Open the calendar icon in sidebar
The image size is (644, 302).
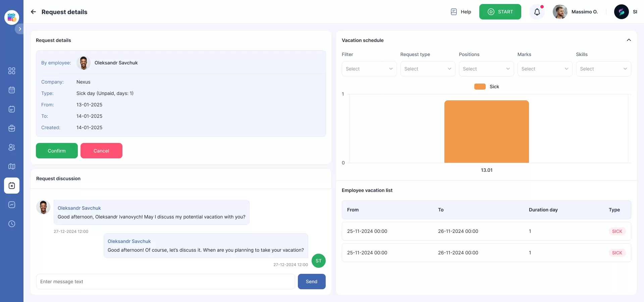pos(12,90)
